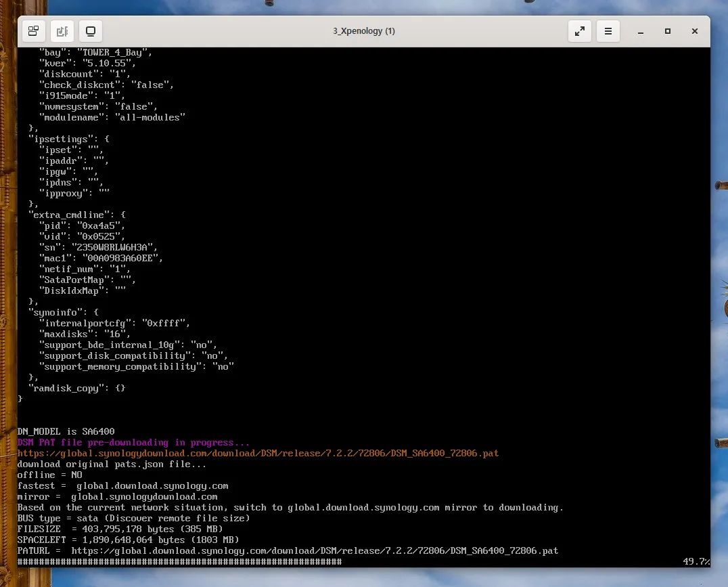Open the display configuration icon

coord(91,30)
